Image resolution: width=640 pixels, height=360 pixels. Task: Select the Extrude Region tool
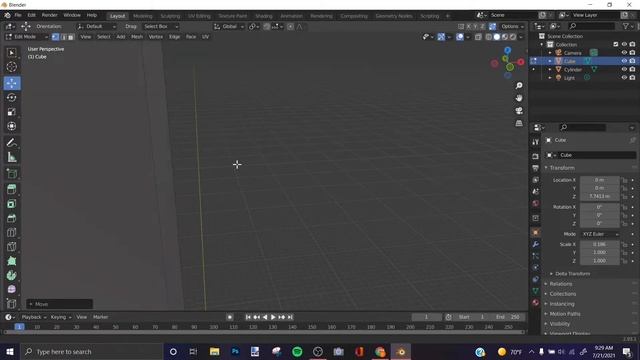tap(11, 189)
